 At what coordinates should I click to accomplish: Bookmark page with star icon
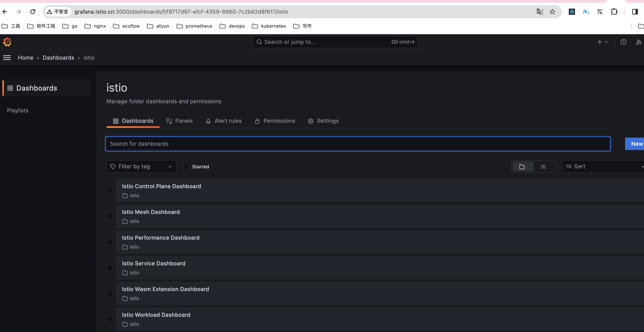click(552, 12)
